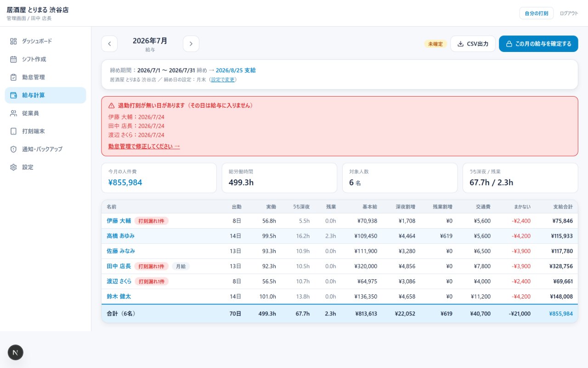Select the シフト作成 calendar icon

[x=13, y=59]
